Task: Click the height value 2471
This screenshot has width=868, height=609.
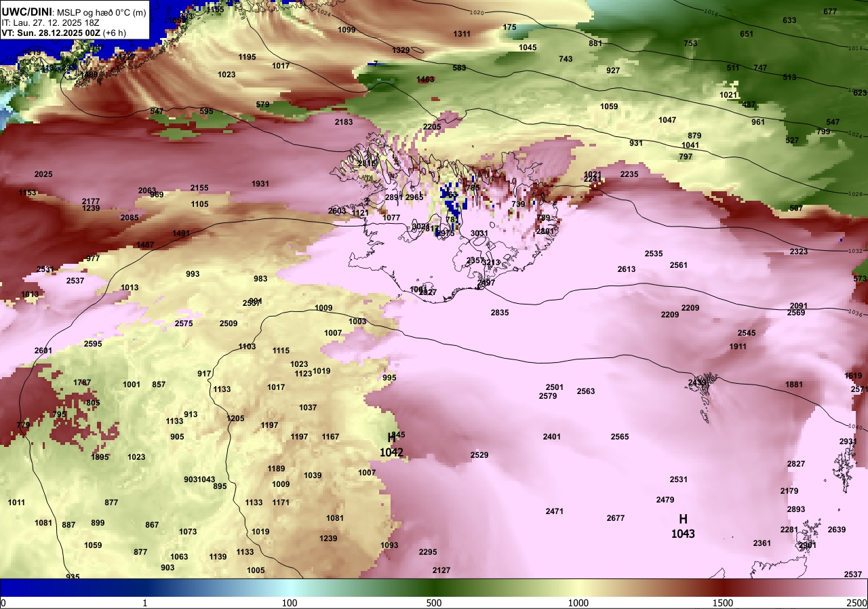Action: click(x=555, y=511)
